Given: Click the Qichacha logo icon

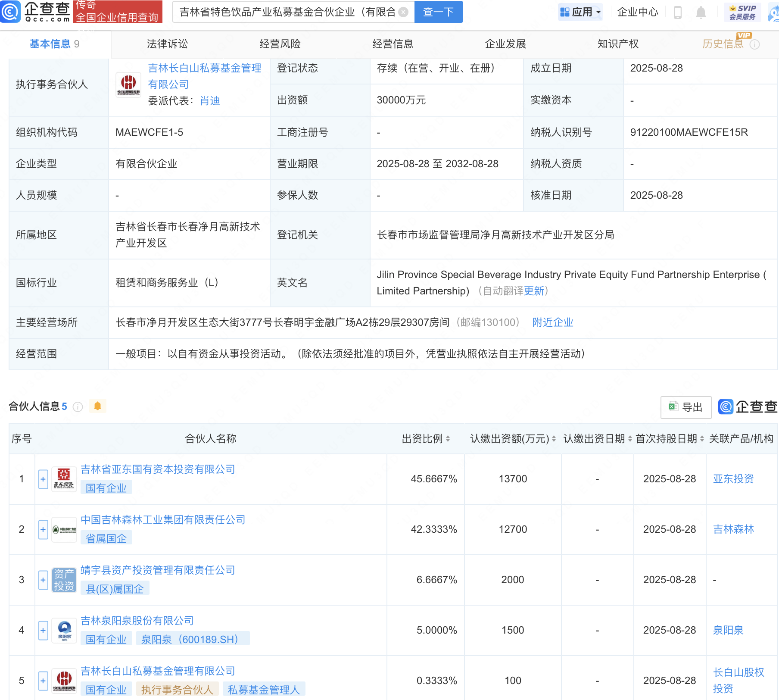Looking at the screenshot, I should 10,12.
